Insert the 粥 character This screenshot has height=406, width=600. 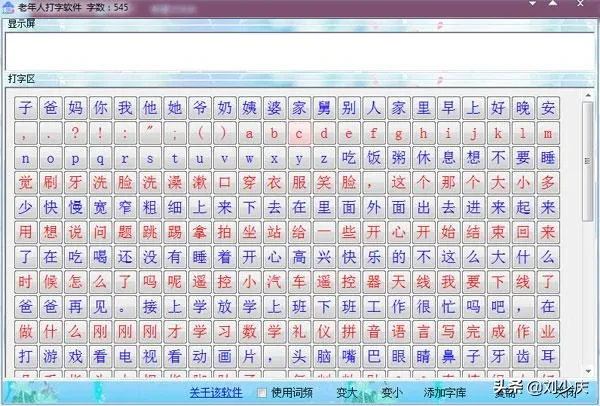(x=399, y=157)
